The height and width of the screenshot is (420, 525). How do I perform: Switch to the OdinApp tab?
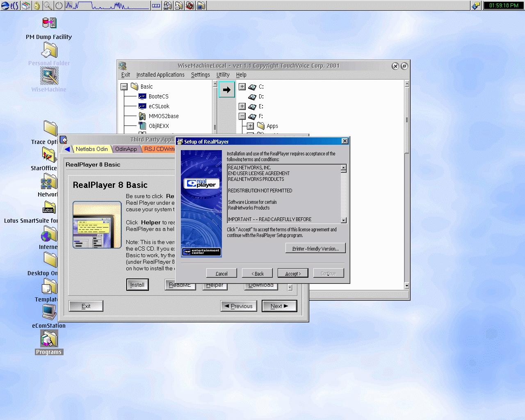click(126, 149)
